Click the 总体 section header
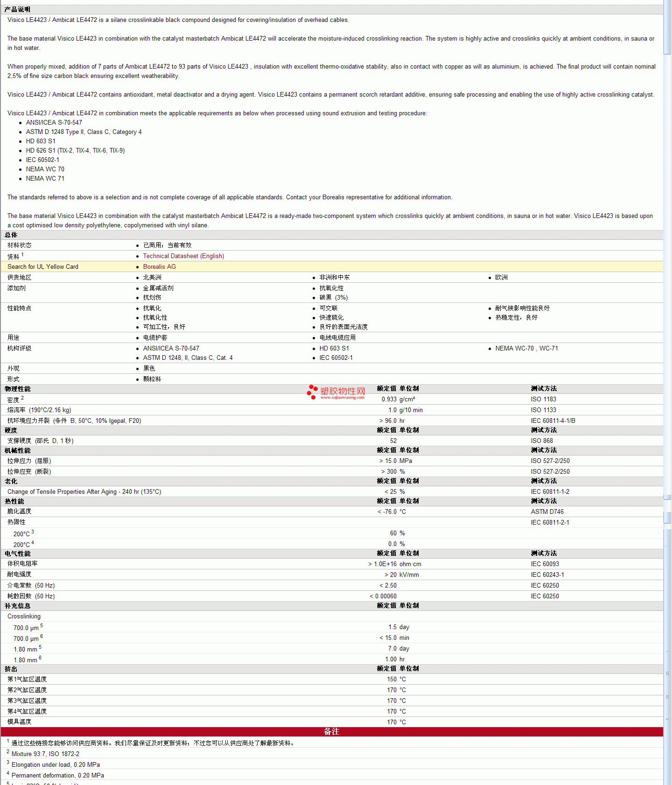This screenshot has height=785, width=672. (x=11, y=235)
